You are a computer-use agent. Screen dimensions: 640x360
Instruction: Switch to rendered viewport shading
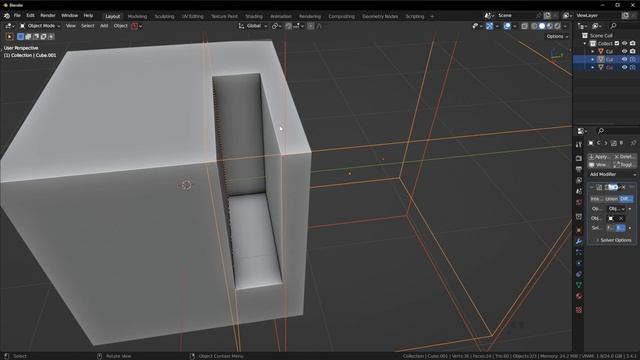pos(557,26)
